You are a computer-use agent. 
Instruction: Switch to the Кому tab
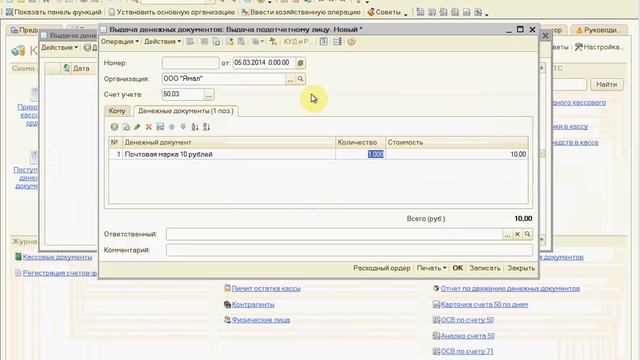[x=117, y=111]
